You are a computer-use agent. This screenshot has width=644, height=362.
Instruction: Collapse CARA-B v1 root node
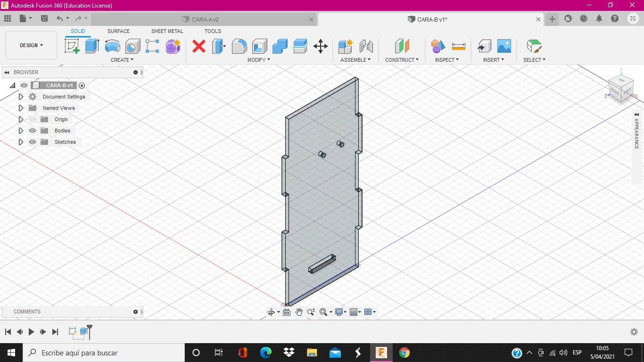pyautogui.click(x=12, y=85)
